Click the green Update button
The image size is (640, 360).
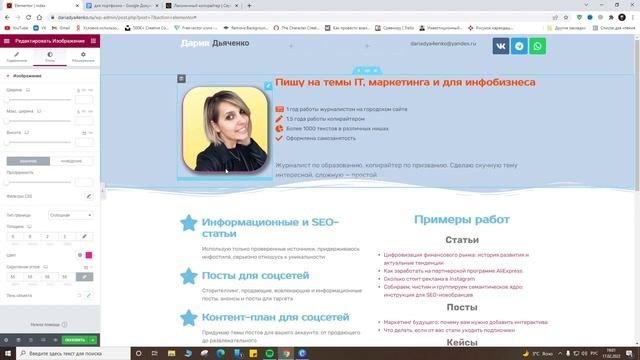click(75, 340)
